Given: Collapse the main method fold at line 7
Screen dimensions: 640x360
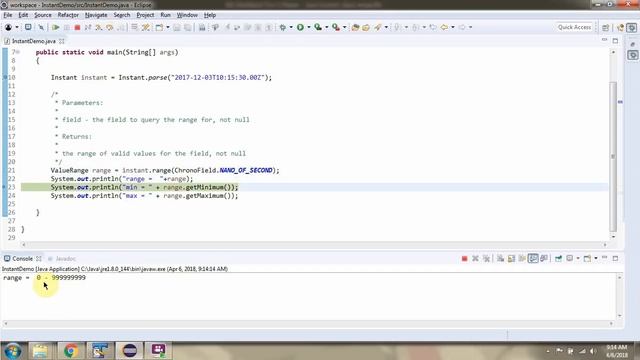Looking at the screenshot, I should click(x=18, y=52).
